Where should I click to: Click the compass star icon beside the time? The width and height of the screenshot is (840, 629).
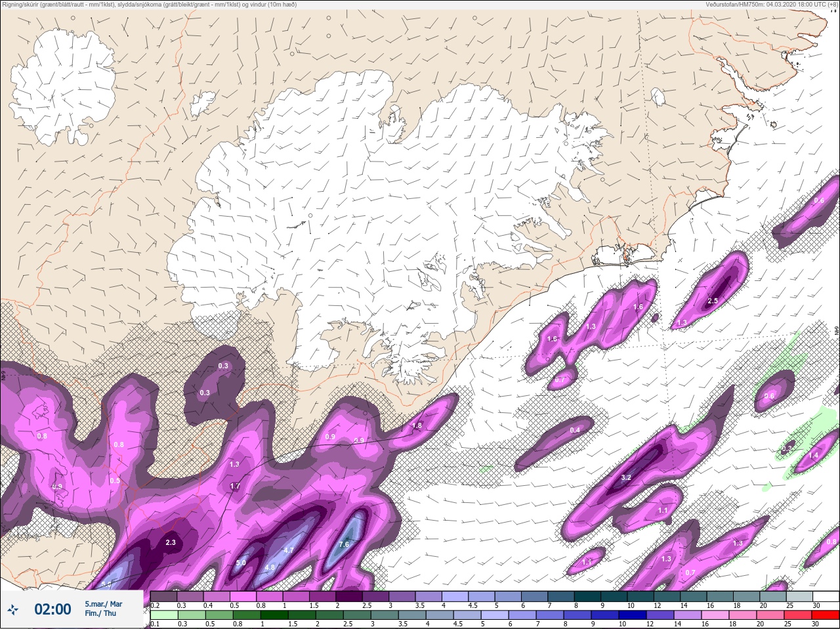pyautogui.click(x=12, y=610)
